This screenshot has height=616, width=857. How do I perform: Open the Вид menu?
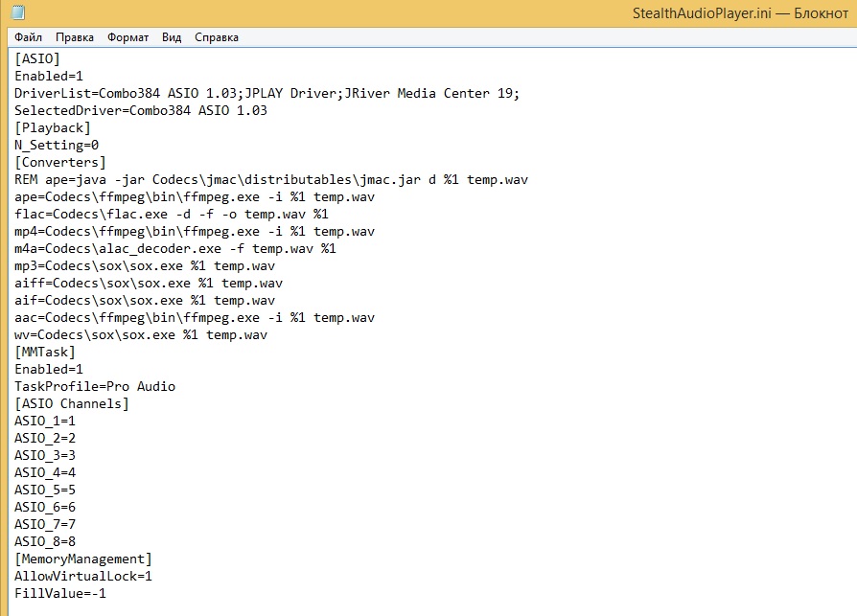(171, 37)
